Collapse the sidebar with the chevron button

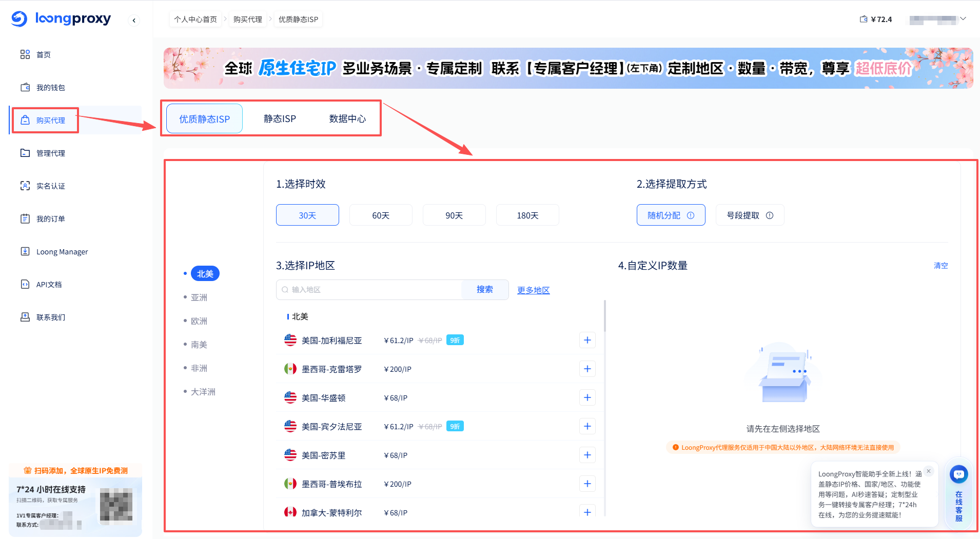click(134, 21)
